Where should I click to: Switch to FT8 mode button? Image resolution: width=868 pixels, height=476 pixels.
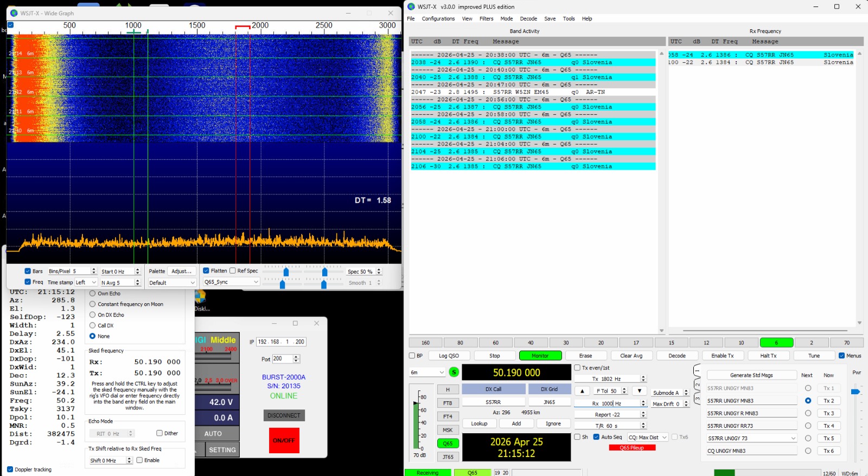coord(448,403)
